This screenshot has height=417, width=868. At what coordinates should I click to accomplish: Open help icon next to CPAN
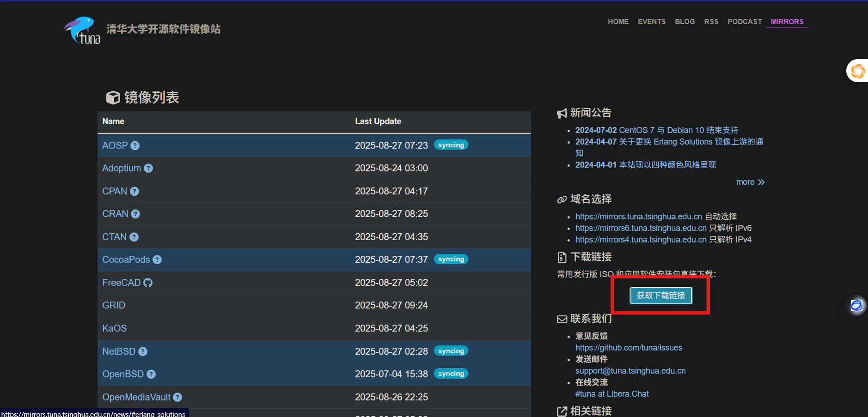(x=134, y=191)
